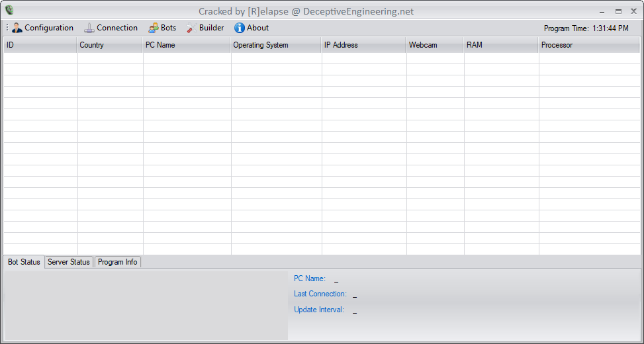644x344 pixels.
Task: Click the Builder tool icon
Action: (x=191, y=28)
